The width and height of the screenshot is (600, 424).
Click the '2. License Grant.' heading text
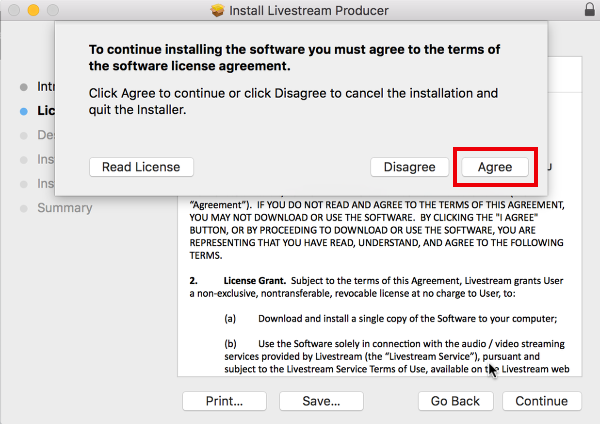(238, 280)
